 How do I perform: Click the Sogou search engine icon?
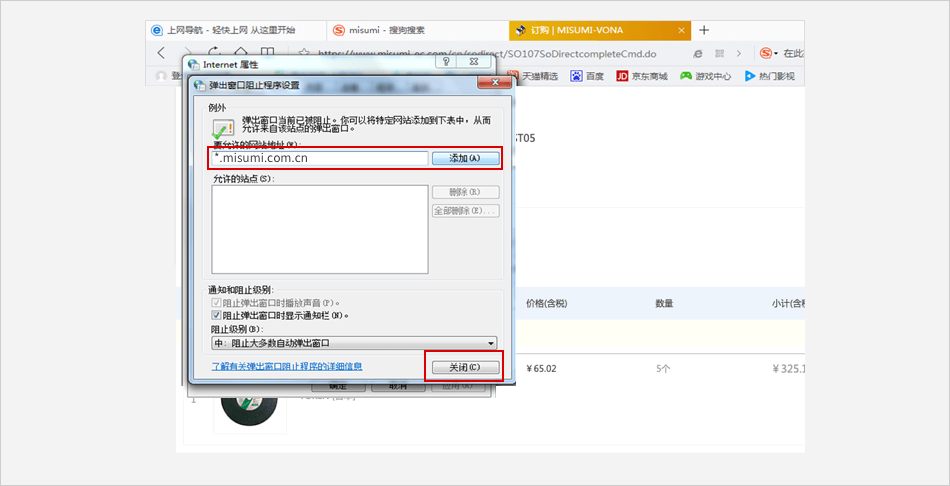(x=765, y=53)
